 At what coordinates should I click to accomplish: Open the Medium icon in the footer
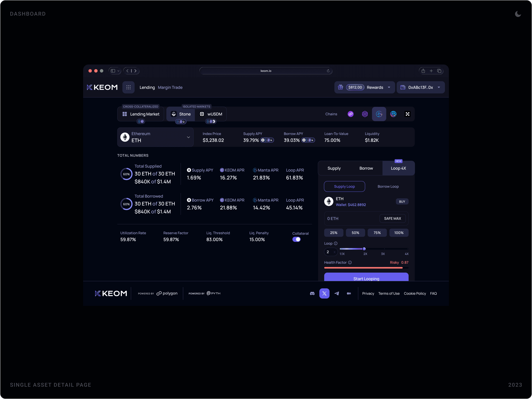click(349, 293)
